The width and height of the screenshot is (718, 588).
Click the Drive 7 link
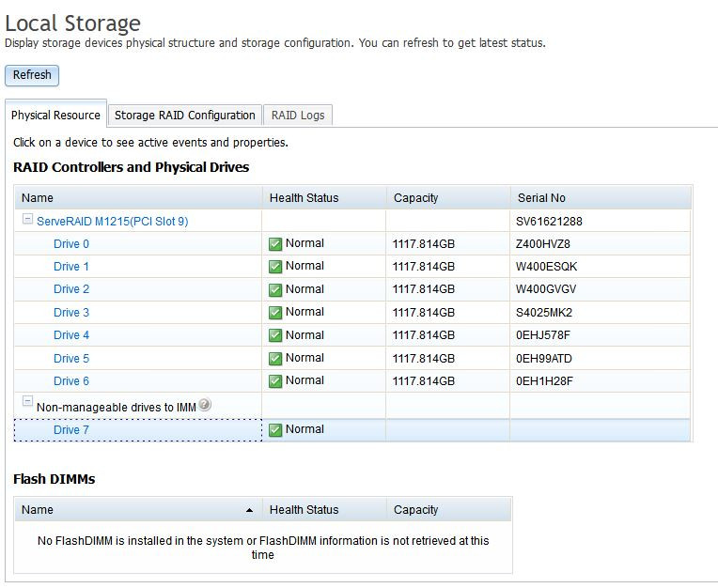pyautogui.click(x=71, y=430)
